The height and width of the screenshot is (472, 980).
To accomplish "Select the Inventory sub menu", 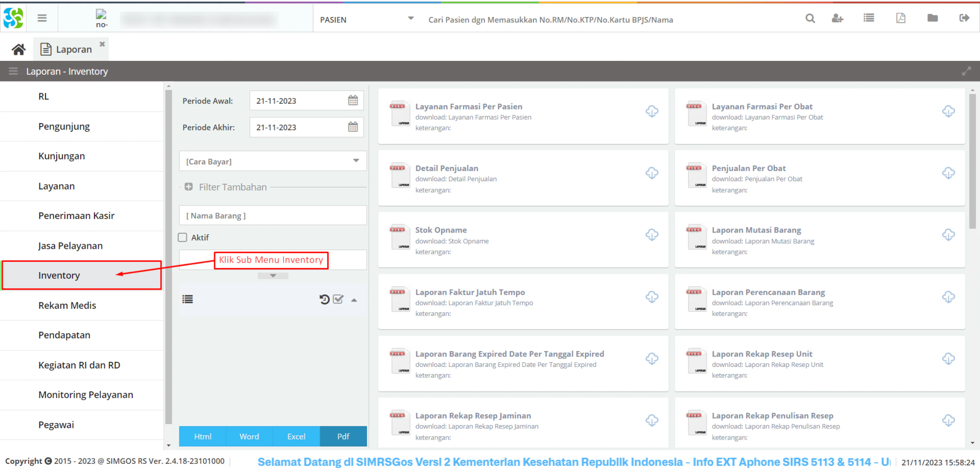I will [x=82, y=275].
